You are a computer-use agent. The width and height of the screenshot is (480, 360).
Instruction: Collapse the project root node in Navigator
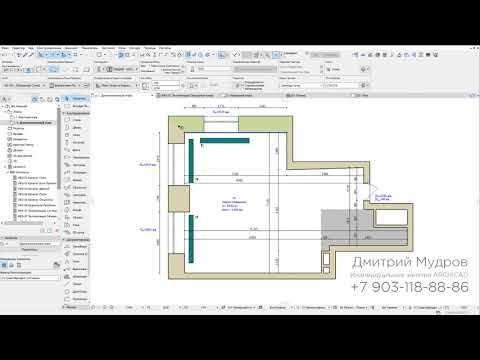pyautogui.click(x=3, y=106)
